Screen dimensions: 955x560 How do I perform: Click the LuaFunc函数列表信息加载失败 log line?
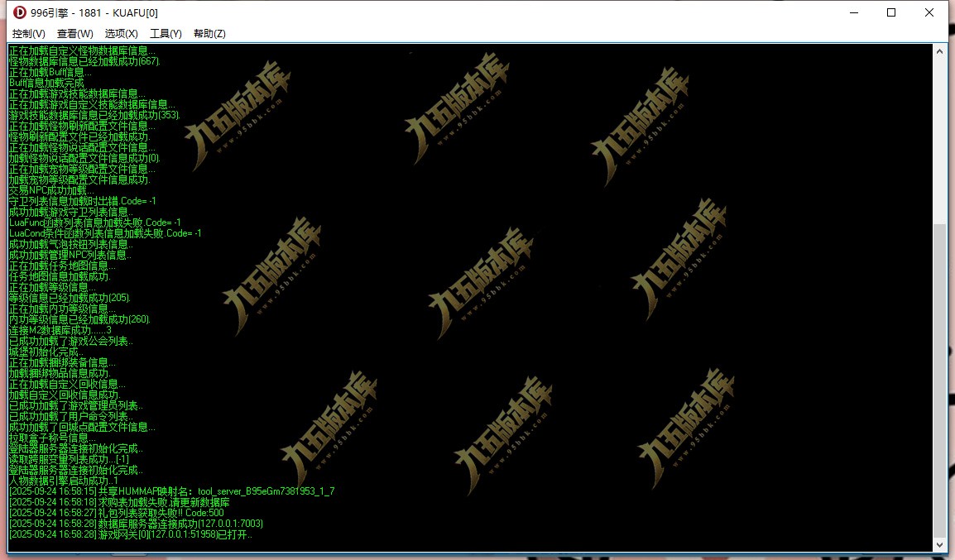(94, 223)
